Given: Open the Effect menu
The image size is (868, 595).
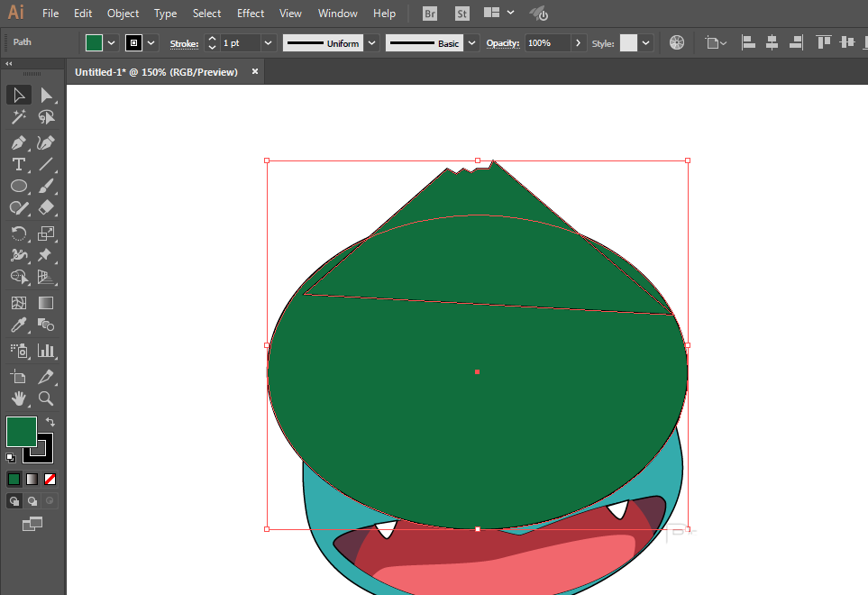Looking at the screenshot, I should pos(251,14).
